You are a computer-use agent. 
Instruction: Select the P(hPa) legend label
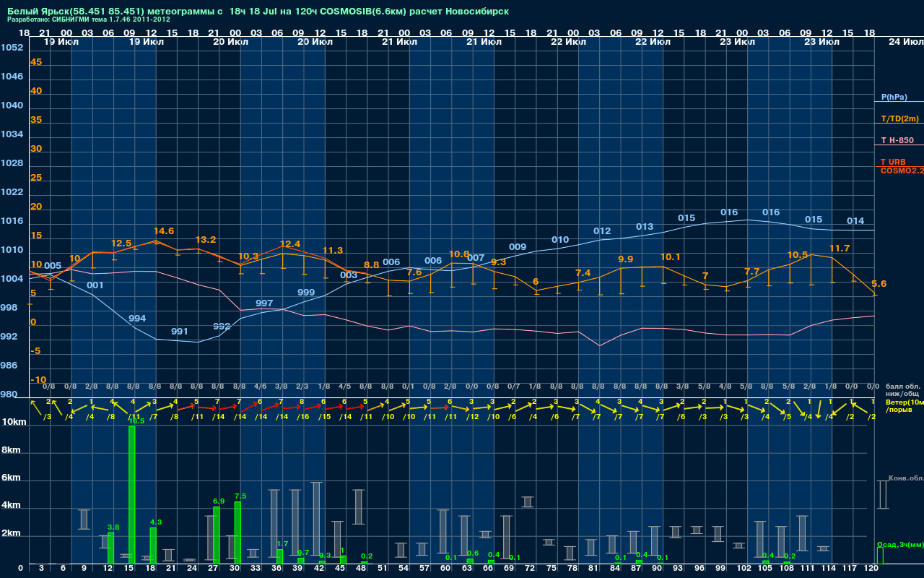pos(894,97)
